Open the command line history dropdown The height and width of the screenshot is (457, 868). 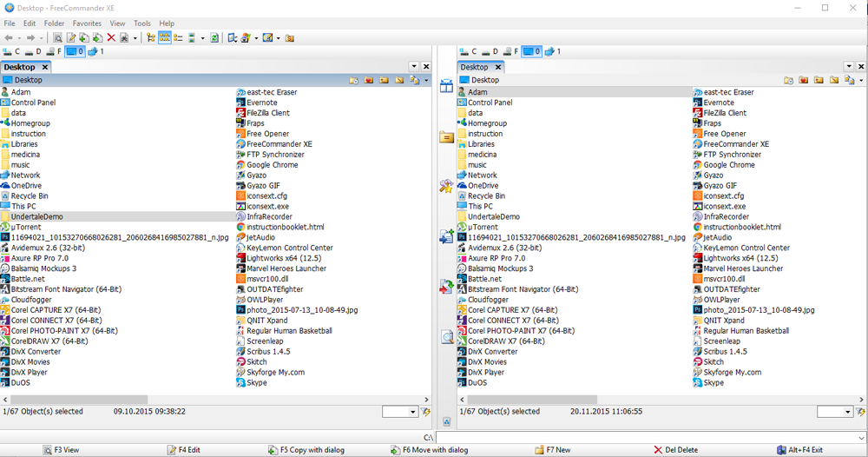(861, 438)
